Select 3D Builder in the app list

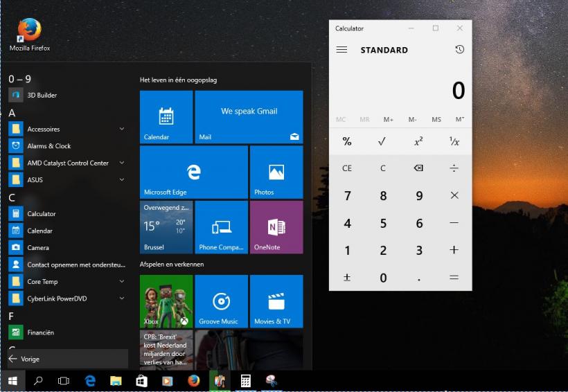click(x=42, y=95)
